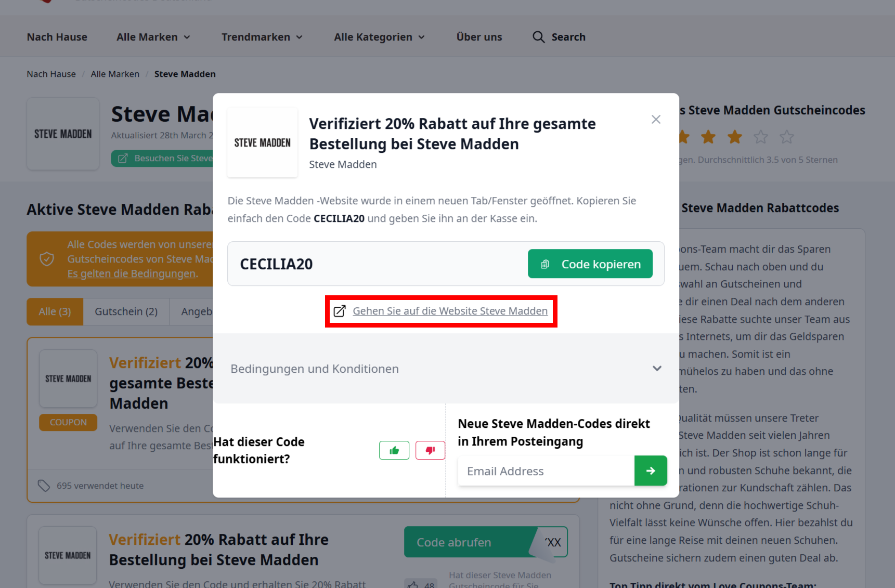This screenshot has width=895, height=588.
Task: Click Steve Madden breadcrumb text
Action: [x=185, y=74]
